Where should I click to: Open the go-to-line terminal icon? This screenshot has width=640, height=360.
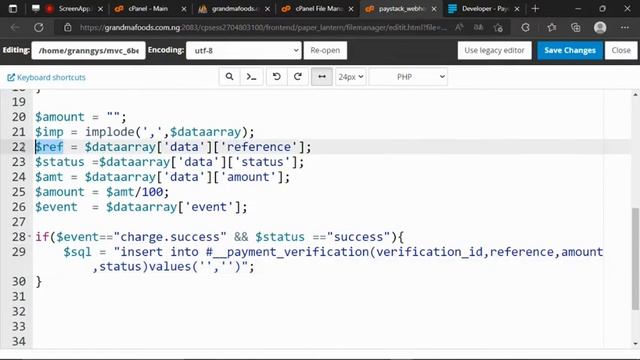[251, 77]
